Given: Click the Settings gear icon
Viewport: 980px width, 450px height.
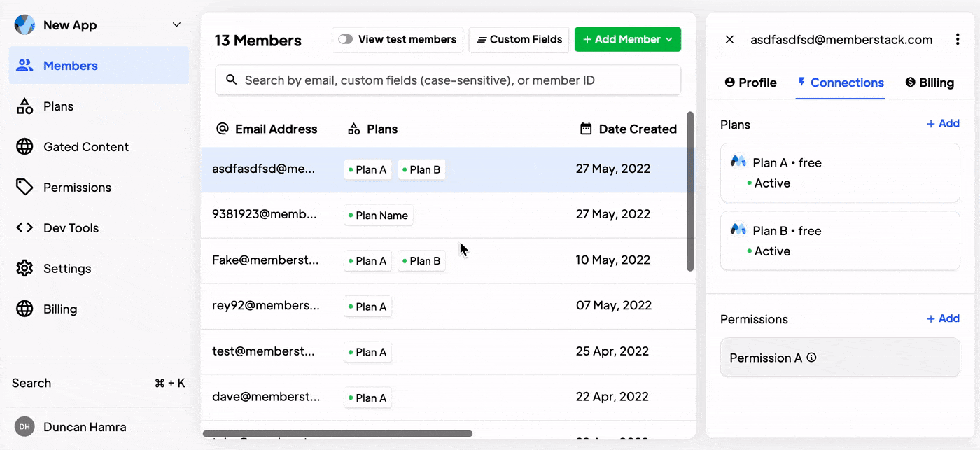Looking at the screenshot, I should coord(24,269).
